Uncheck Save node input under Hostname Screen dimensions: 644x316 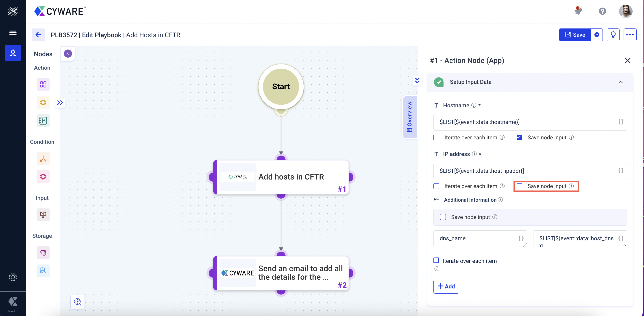click(x=519, y=138)
